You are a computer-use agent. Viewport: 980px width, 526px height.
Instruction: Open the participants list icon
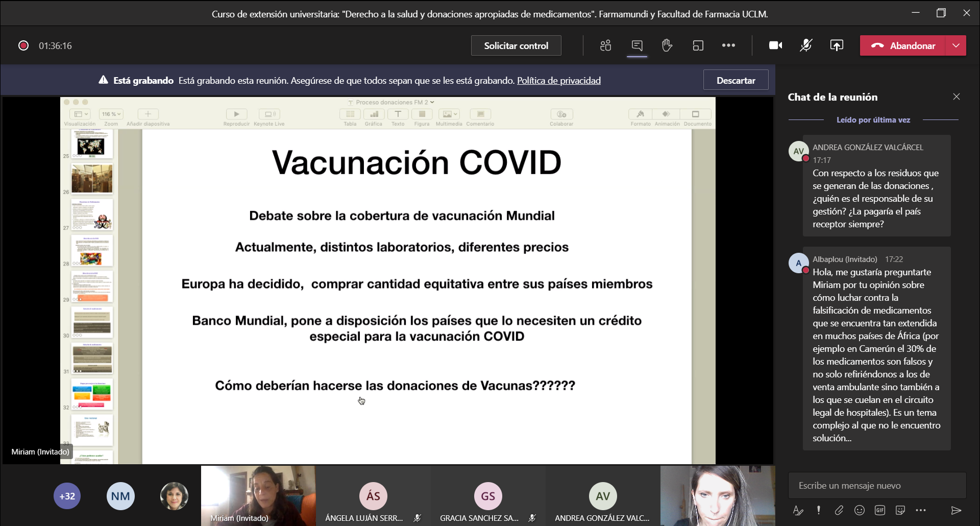[x=606, y=45]
